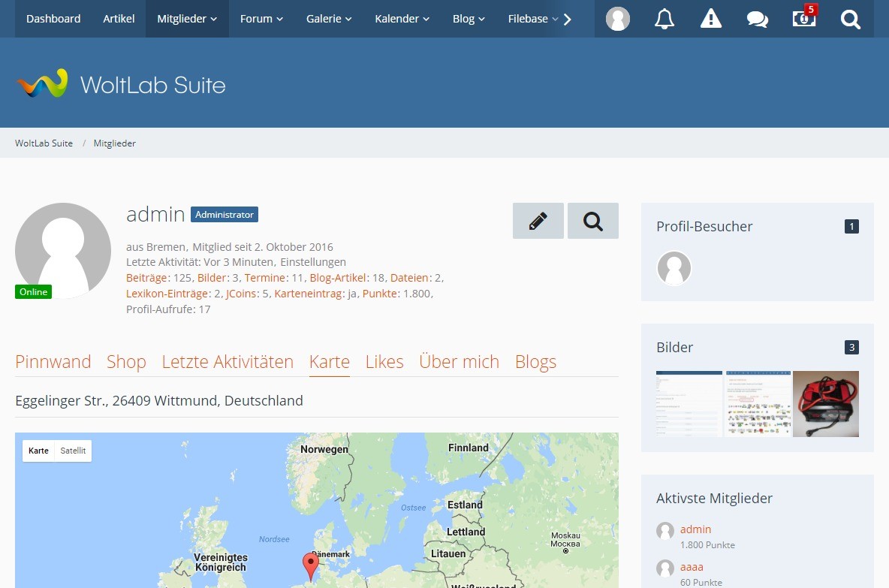The image size is (889, 588).
Task: Click the WoltLab Suite logo
Action: pos(121,84)
